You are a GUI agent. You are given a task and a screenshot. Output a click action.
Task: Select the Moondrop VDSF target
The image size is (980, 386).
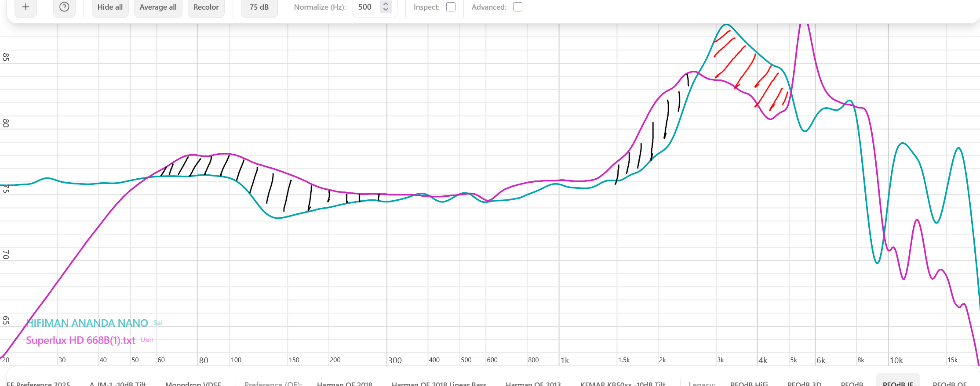193,383
